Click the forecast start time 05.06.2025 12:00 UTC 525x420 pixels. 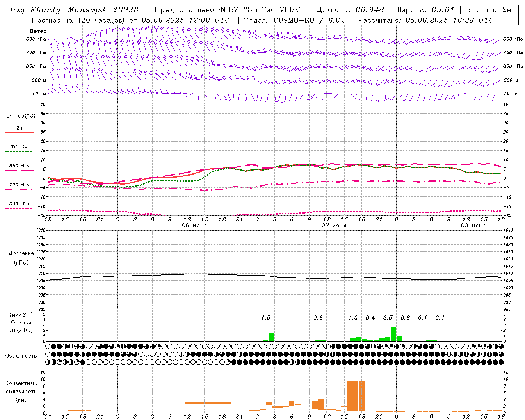[185, 20]
